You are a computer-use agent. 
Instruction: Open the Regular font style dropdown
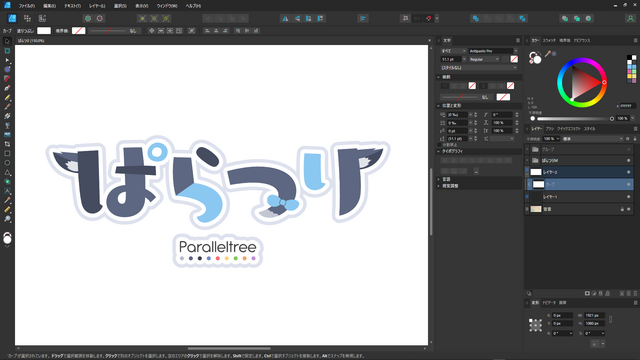tap(484, 59)
